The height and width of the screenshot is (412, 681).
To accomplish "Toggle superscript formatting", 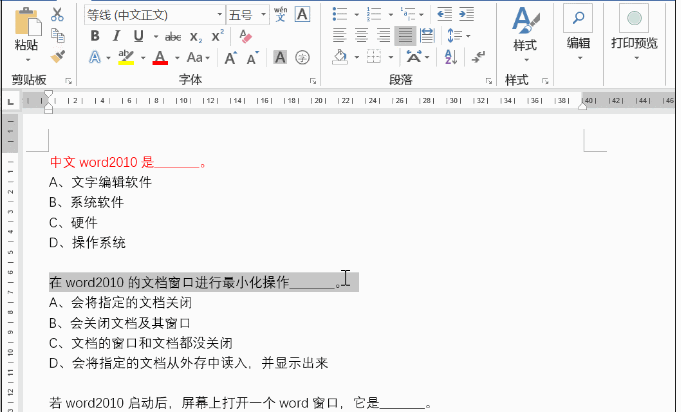I will [x=217, y=36].
